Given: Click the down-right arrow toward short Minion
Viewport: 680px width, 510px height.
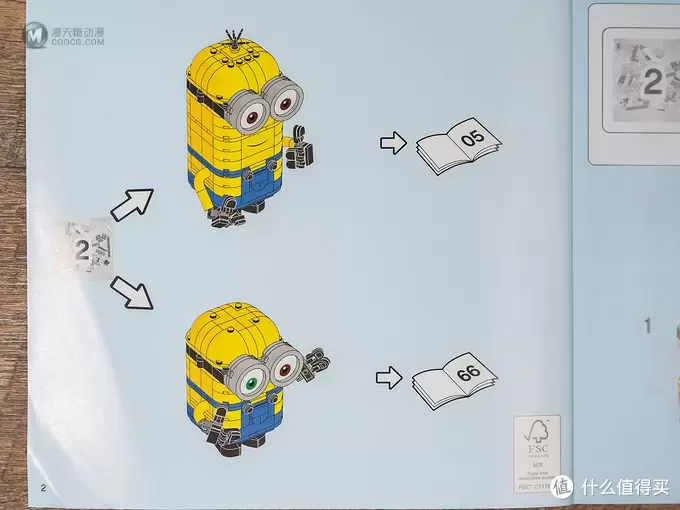Looking at the screenshot, I should click(x=131, y=294).
